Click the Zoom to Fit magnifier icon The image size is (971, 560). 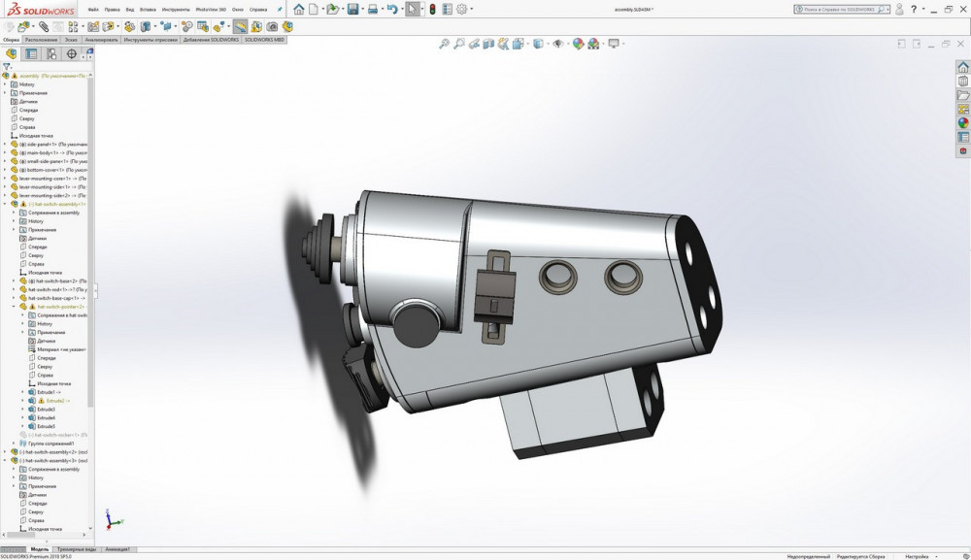tap(444, 44)
